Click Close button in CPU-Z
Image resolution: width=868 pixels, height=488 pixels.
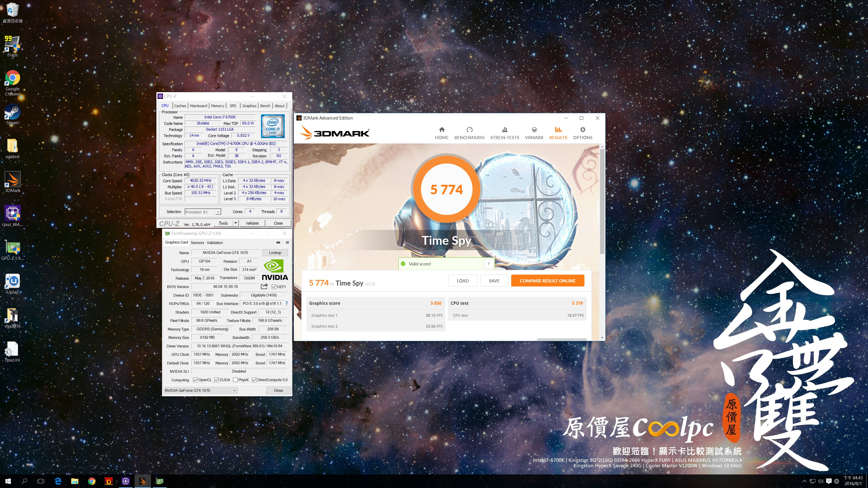tap(278, 223)
